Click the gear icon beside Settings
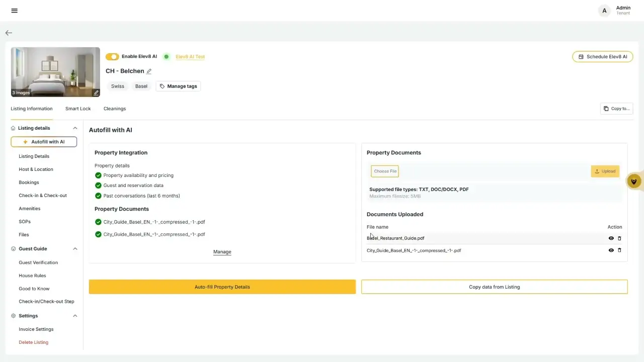Image resolution: width=644 pixels, height=362 pixels. (13, 316)
